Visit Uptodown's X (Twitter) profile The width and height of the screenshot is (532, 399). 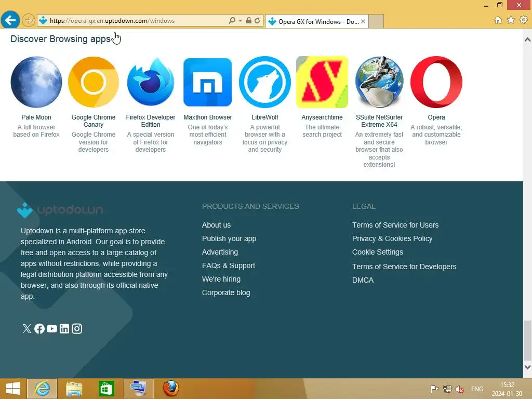pyautogui.click(x=27, y=328)
